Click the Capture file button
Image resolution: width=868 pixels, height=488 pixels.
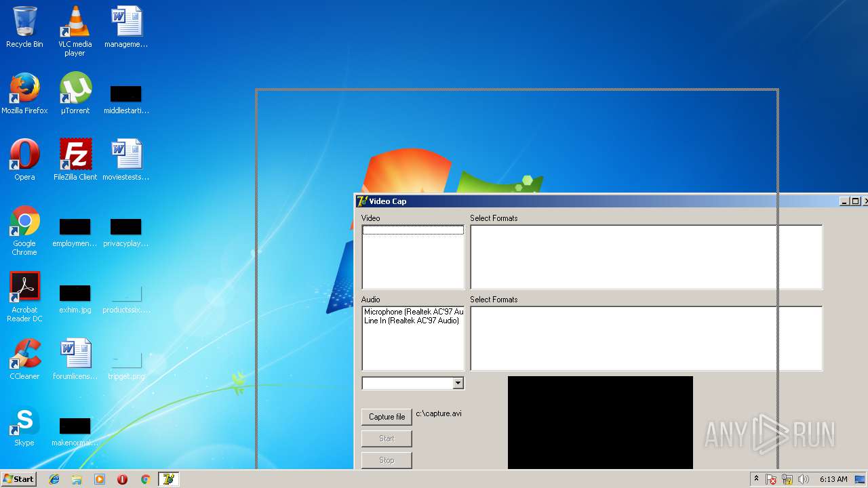point(387,417)
